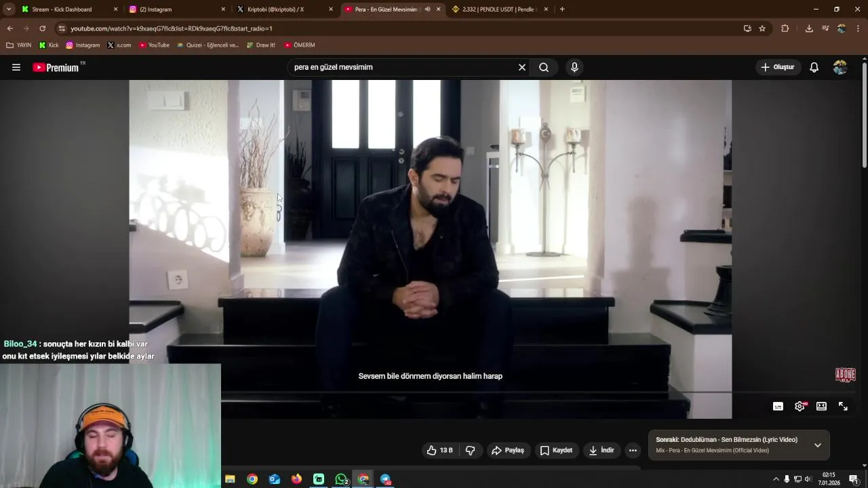Open the Draw It! bookmark
868x488 pixels.
pos(261,45)
